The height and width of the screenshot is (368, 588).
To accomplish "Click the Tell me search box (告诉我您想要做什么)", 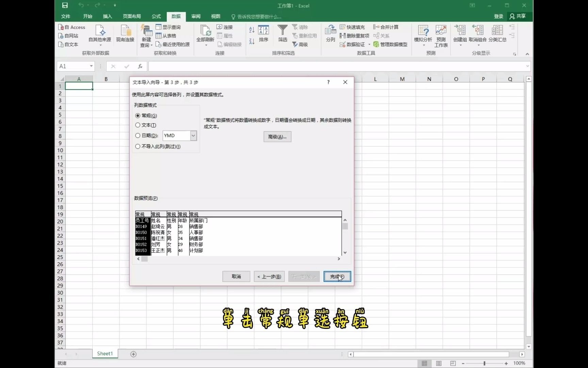I will (256, 16).
